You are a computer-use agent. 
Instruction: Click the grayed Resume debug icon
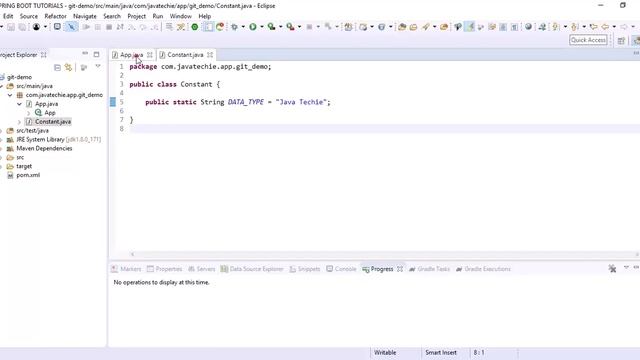coord(86,27)
